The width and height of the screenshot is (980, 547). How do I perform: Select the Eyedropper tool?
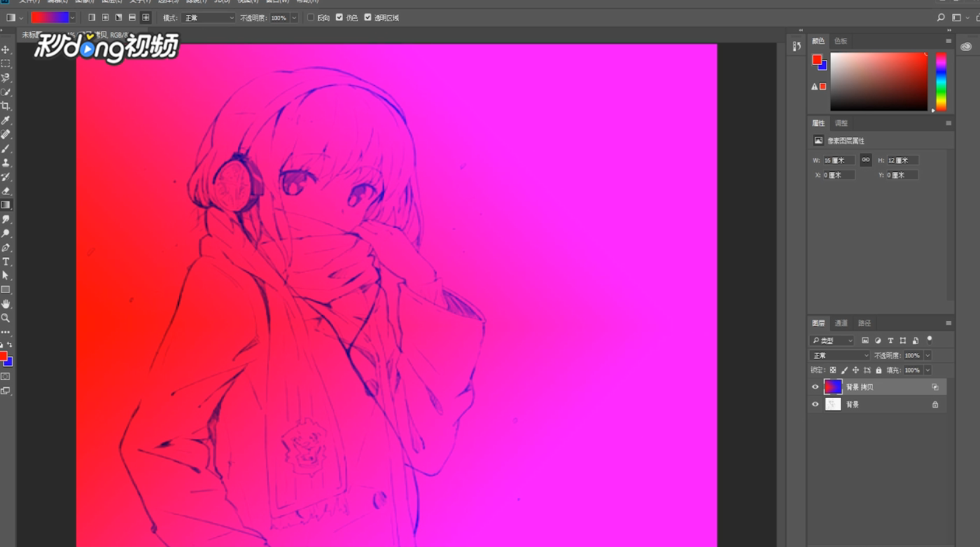[x=6, y=120]
